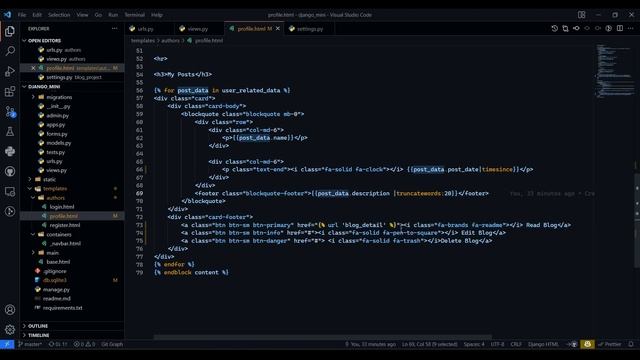
Task: Open the Extensions view icon
Action: (x=10, y=91)
